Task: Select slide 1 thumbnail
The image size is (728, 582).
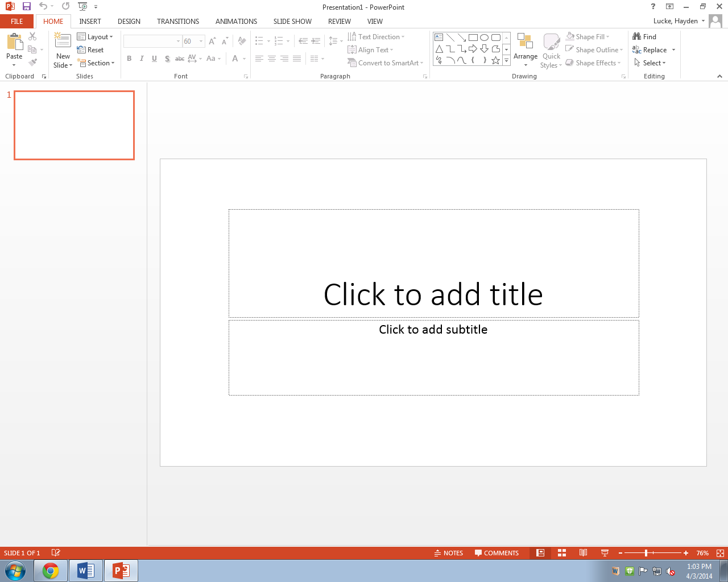Action: click(x=73, y=125)
